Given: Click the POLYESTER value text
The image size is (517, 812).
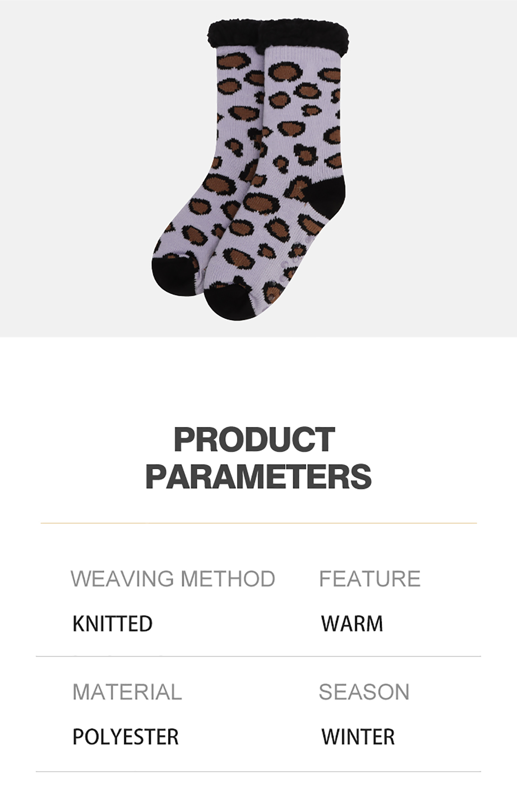Looking at the screenshot, I should coord(125,737).
